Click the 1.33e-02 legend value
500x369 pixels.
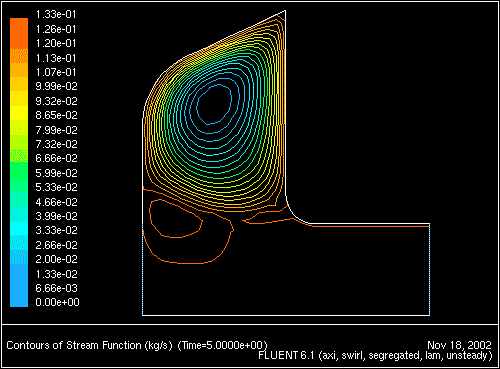coord(56,274)
